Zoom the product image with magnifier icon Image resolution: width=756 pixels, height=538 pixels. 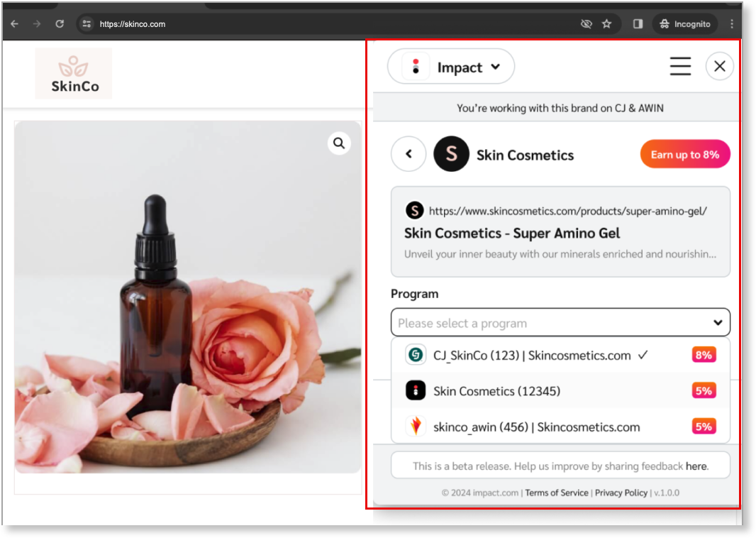pyautogui.click(x=339, y=143)
